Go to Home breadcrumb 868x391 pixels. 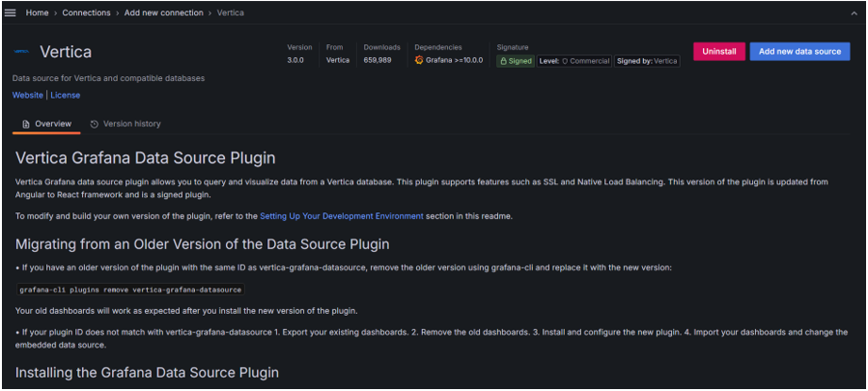37,13
